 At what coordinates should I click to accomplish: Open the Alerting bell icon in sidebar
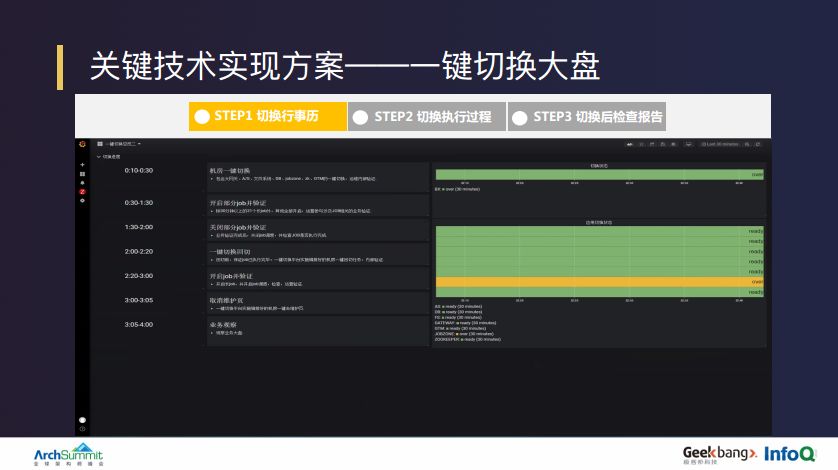click(x=82, y=183)
